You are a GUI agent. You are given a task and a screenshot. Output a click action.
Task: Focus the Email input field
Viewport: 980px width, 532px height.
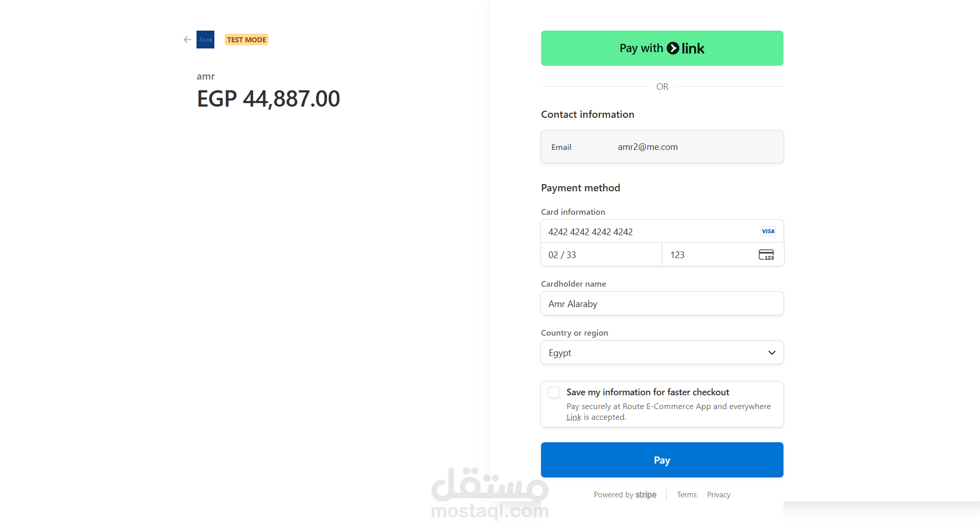click(694, 147)
